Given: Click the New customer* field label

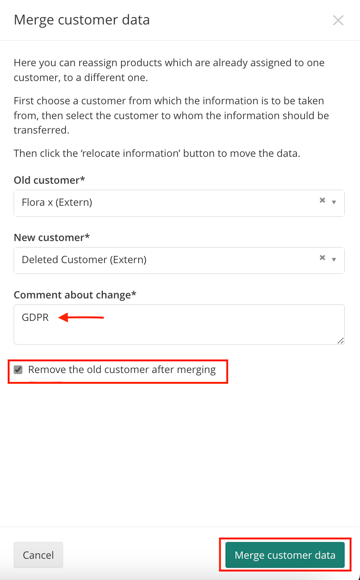Looking at the screenshot, I should pos(52,237).
